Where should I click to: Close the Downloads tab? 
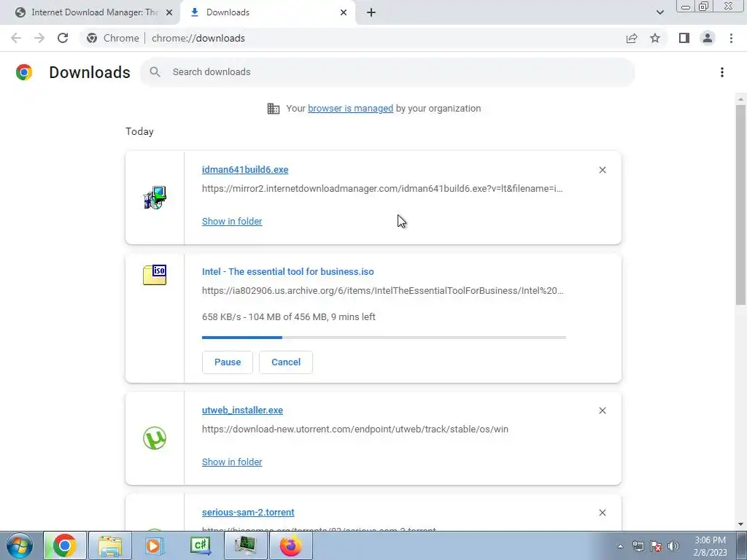(344, 12)
